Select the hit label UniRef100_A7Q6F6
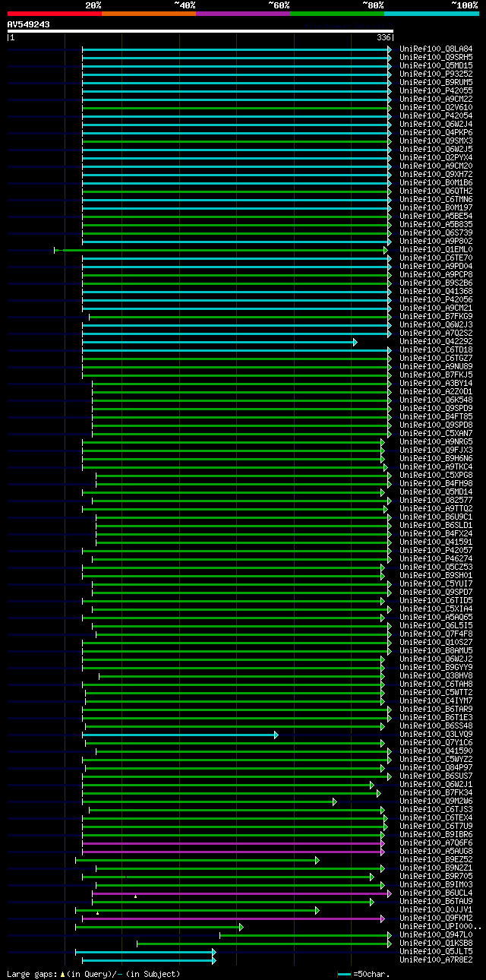The height and width of the screenshot is (980, 486). 436,843
